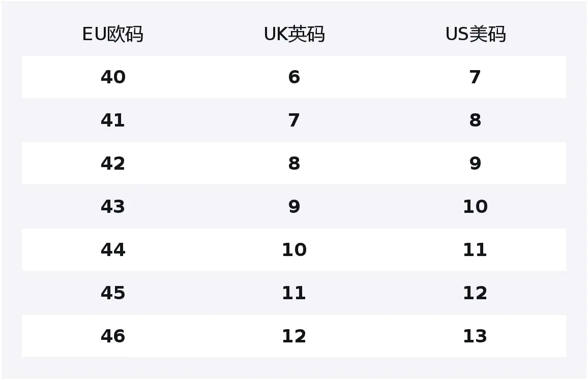Screen dimensions: 588x380
Task: Click US size 12 in EU 45 row
Action: pyautogui.click(x=475, y=293)
